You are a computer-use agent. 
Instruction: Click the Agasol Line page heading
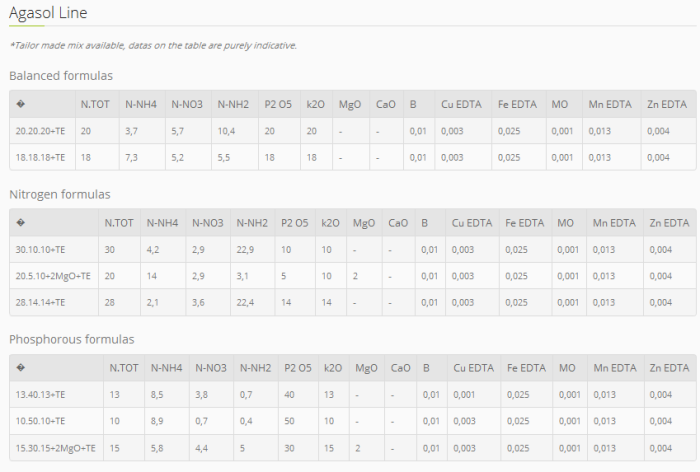click(x=48, y=14)
